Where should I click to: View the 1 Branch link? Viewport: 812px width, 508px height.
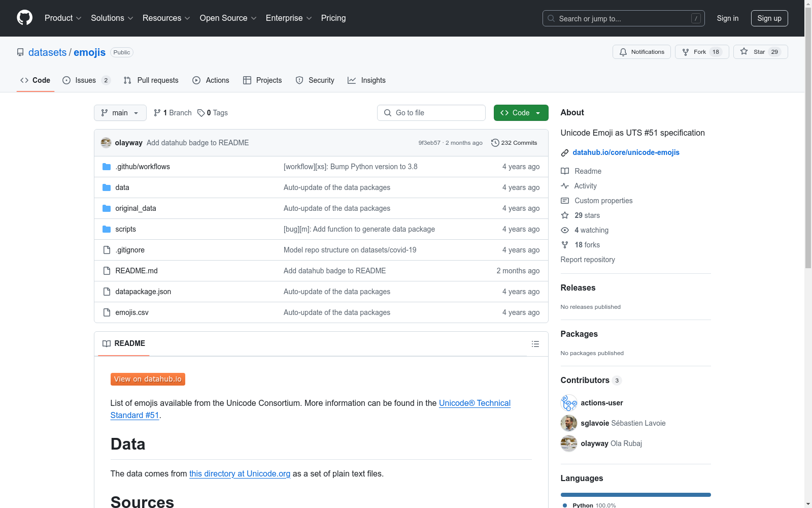pos(173,113)
